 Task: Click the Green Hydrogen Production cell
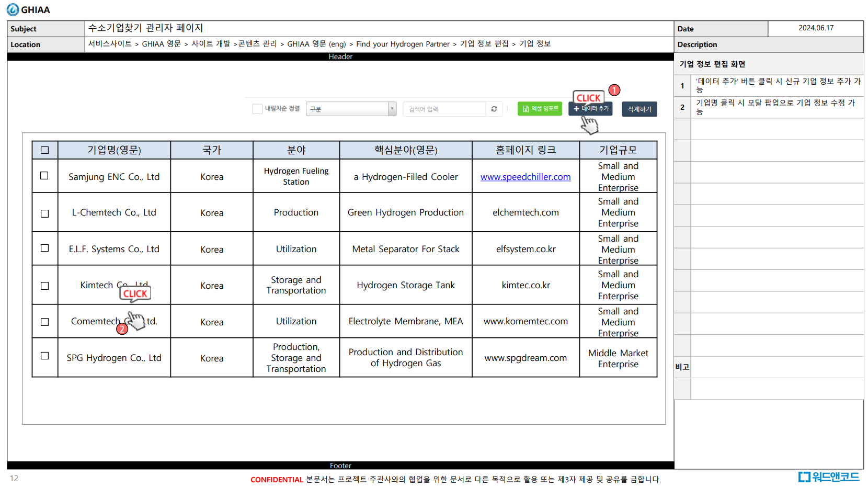click(406, 212)
